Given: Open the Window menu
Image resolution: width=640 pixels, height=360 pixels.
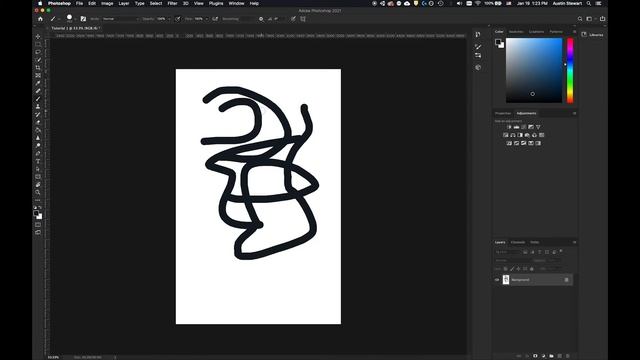Looking at the screenshot, I should coord(236,3).
